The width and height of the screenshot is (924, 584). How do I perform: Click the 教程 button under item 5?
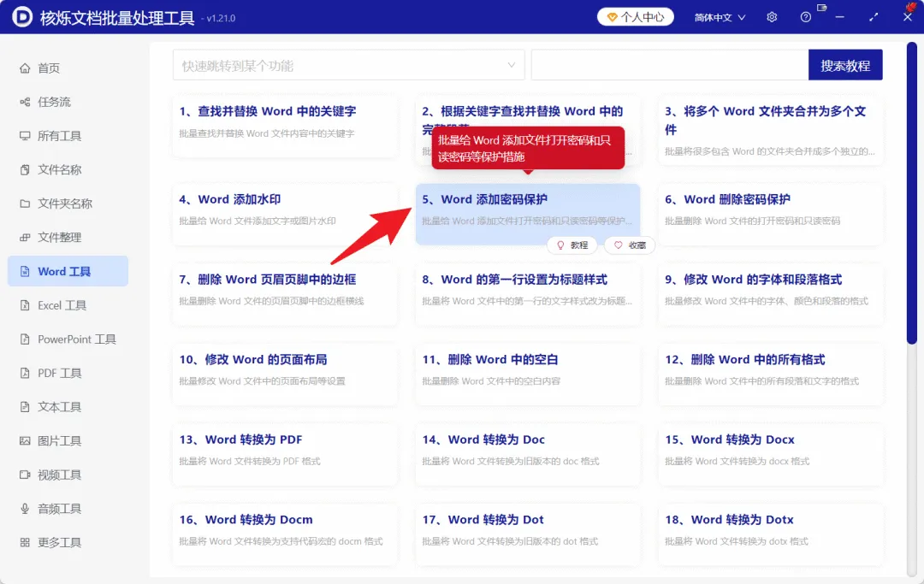572,245
